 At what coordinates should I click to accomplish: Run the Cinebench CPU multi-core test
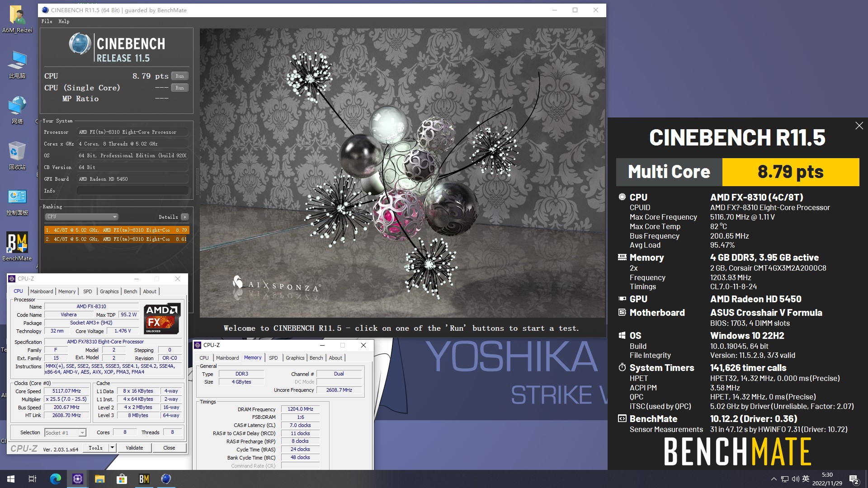179,76
